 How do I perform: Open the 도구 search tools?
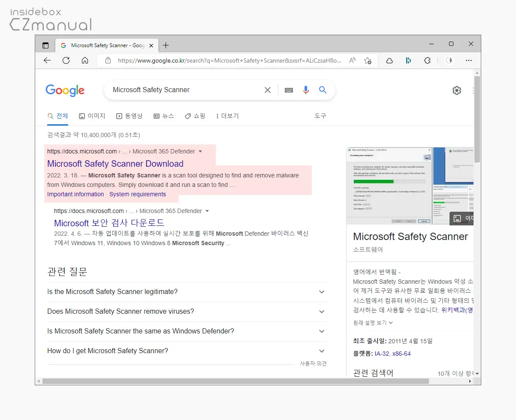(x=320, y=116)
